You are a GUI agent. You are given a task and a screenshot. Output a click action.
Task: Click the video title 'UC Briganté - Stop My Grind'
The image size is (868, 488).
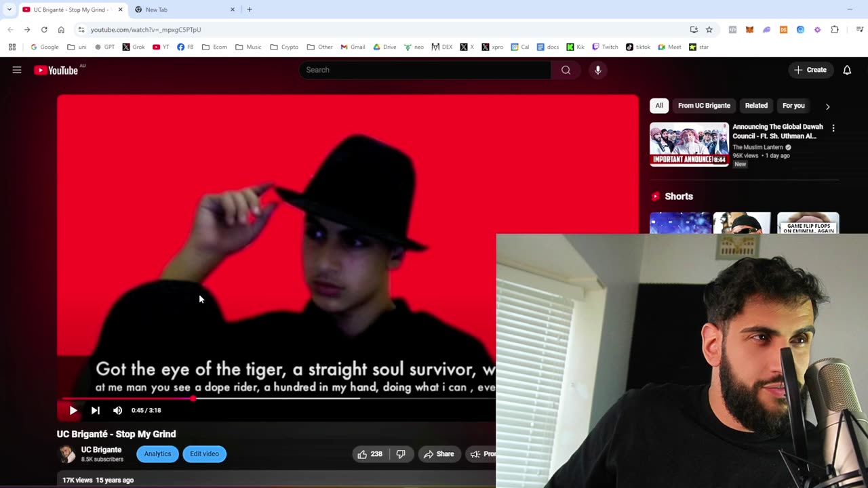(x=117, y=434)
